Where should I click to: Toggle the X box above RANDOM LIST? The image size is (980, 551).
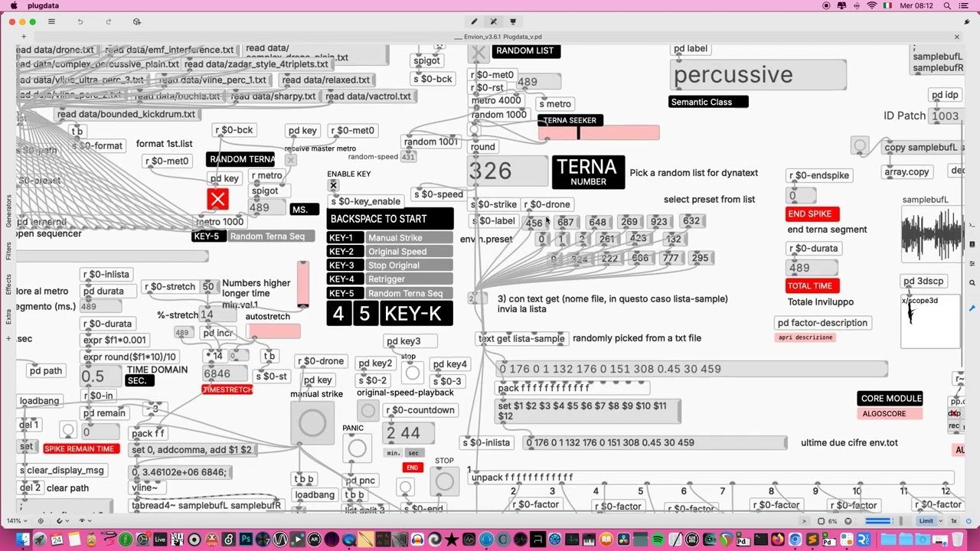479,53
